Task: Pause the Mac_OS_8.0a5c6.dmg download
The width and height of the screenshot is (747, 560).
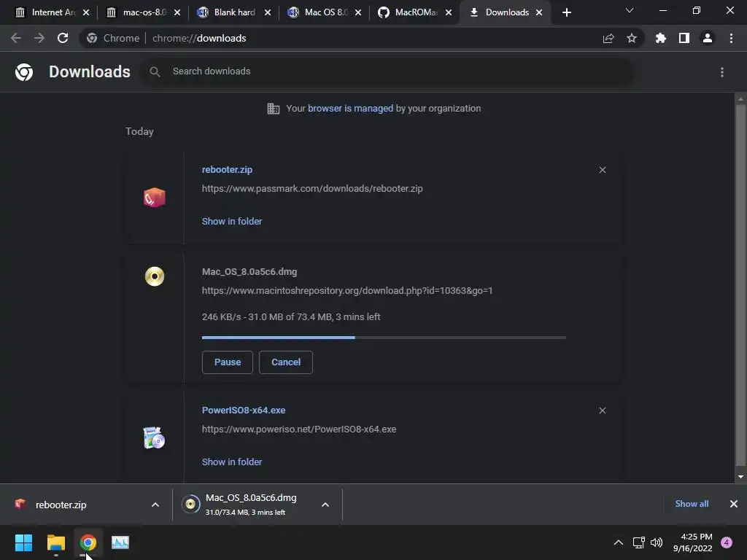Action: pyautogui.click(x=228, y=362)
